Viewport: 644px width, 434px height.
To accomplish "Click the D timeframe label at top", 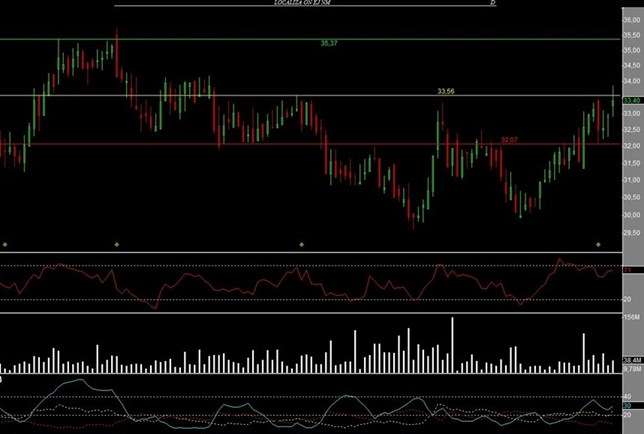I will pyautogui.click(x=493, y=4).
